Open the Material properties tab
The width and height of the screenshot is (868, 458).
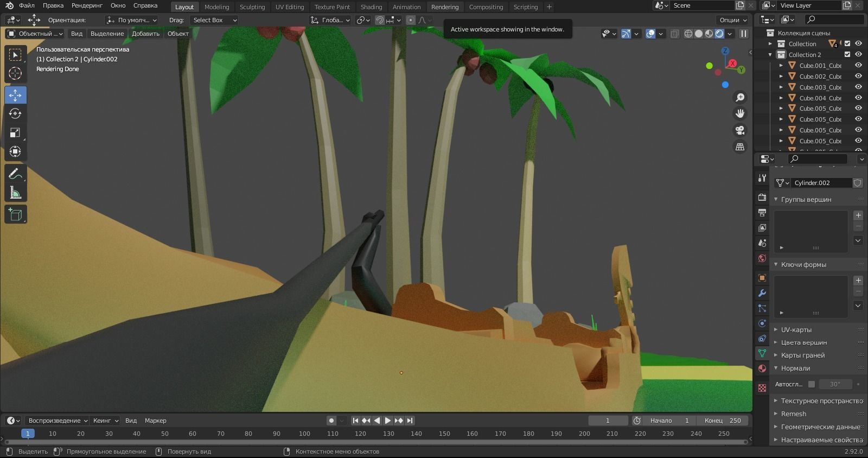tap(762, 368)
